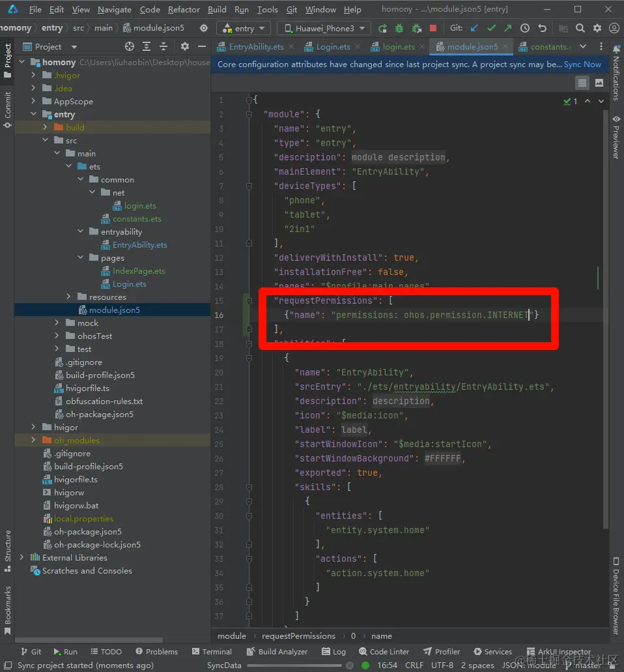Image resolution: width=624 pixels, height=672 pixels.
Task: Expand the resources folder
Action: (68, 297)
